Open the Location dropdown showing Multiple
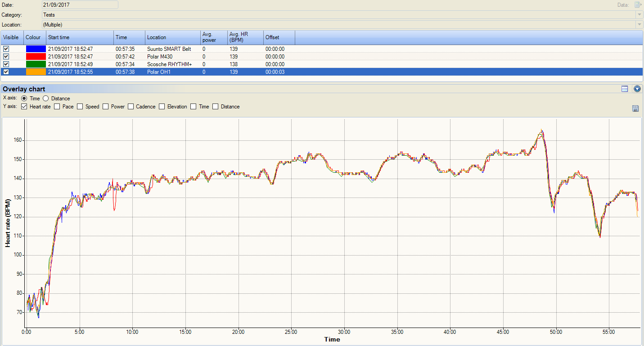The width and height of the screenshot is (644, 346). coord(640,25)
